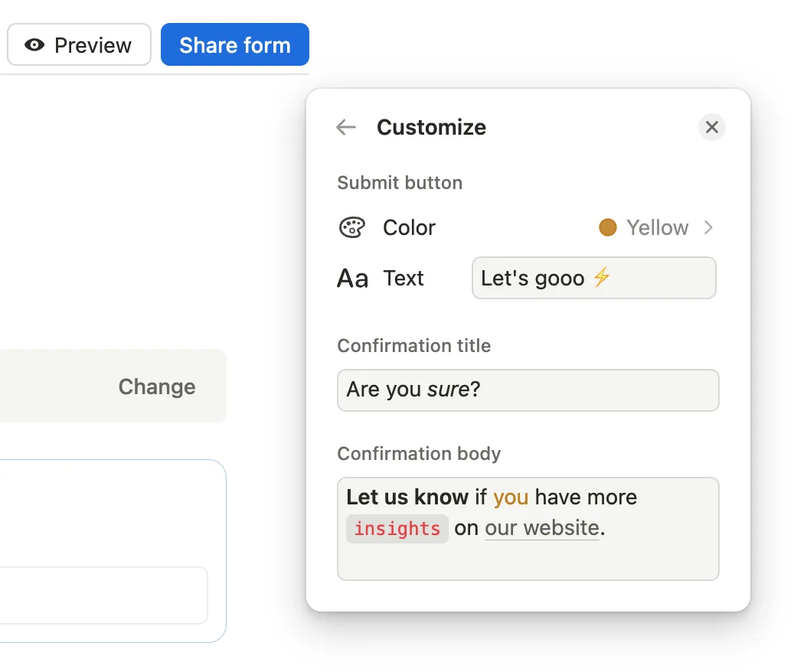Click the yellow color dot
This screenshot has width=807, height=672.
coord(608,227)
